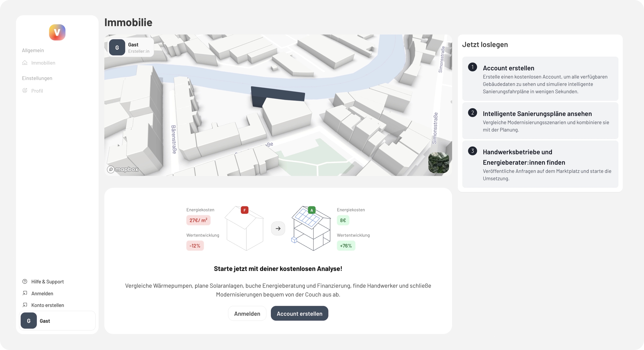Click the Hilfe & Support question mark icon

(25, 281)
